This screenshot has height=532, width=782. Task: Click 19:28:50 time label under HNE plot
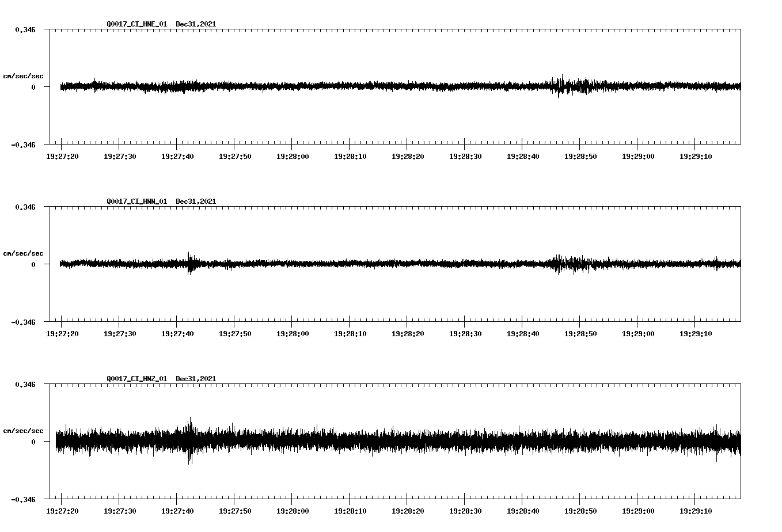point(580,157)
